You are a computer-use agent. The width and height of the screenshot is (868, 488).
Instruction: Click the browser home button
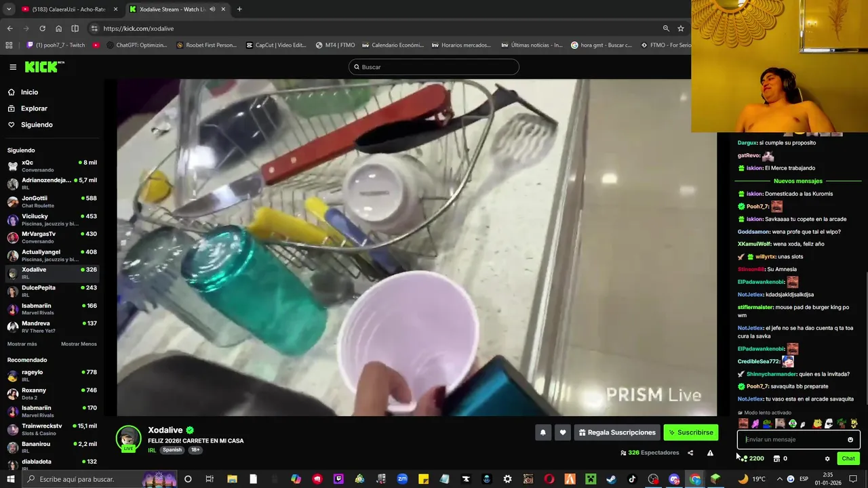click(58, 28)
